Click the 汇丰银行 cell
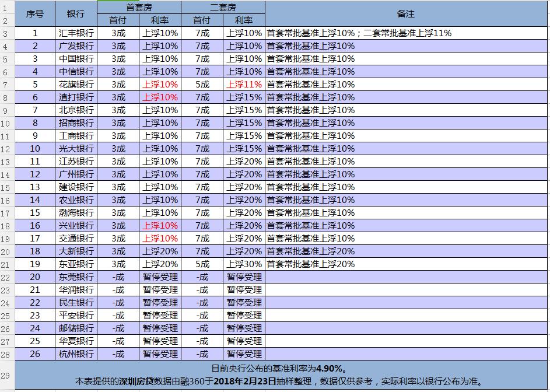 pos(76,33)
